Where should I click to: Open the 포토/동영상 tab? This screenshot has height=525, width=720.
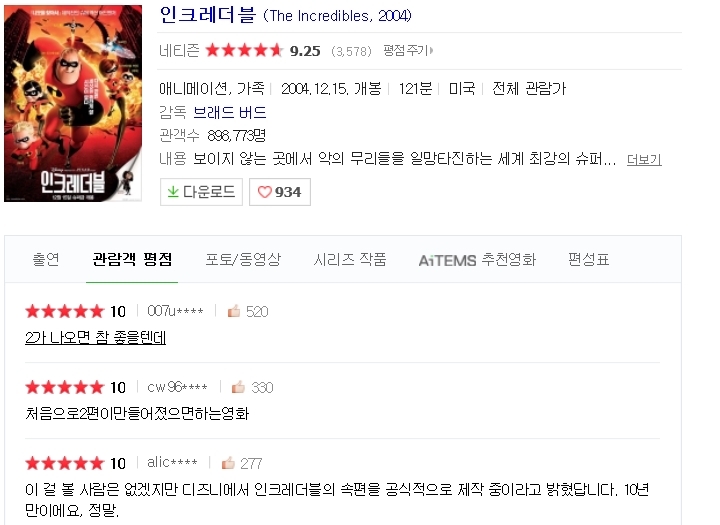[x=243, y=260]
